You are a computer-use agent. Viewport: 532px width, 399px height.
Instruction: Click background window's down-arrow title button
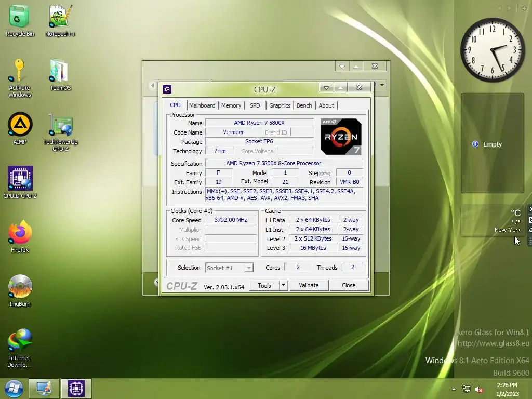coord(342,66)
